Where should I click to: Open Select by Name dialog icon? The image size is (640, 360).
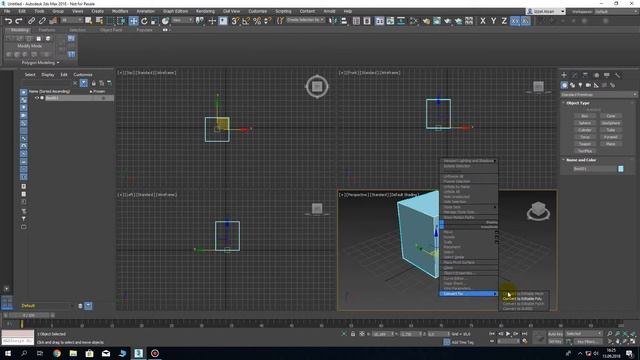[x=99, y=20]
